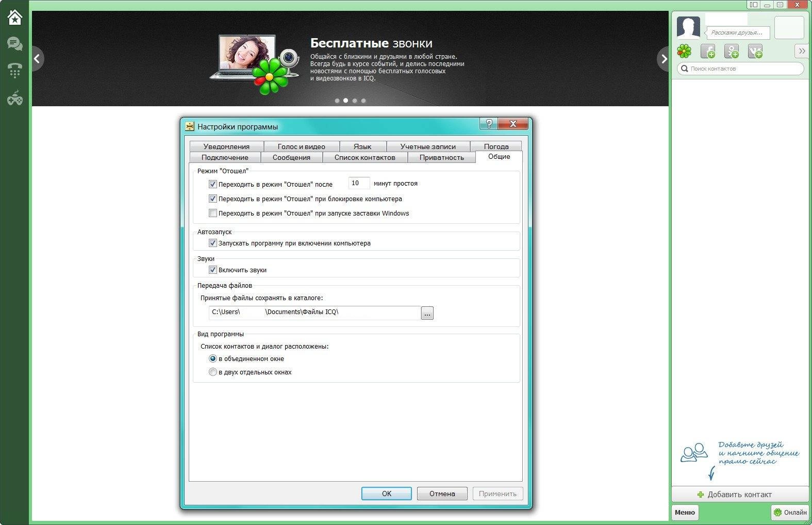Open the Уведомления tab

(226, 146)
